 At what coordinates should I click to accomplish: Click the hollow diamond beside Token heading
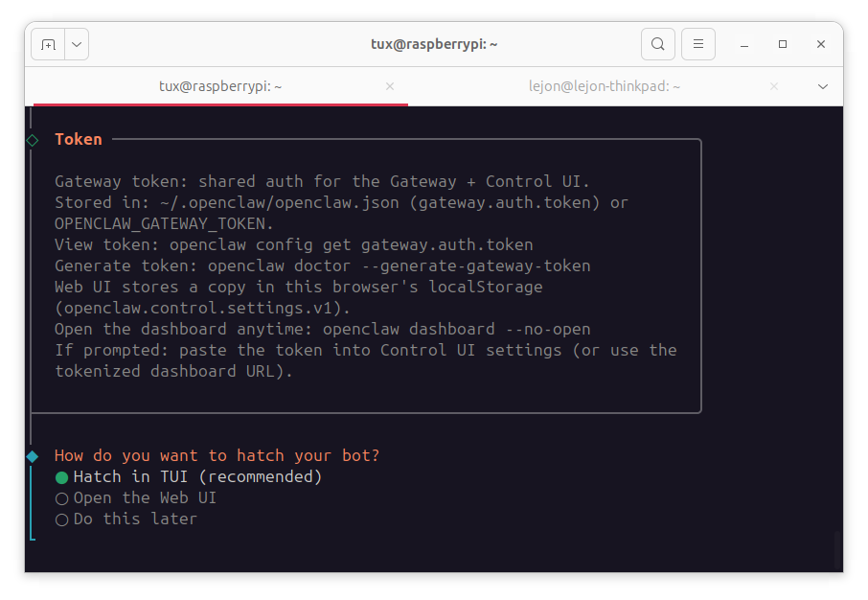33,140
